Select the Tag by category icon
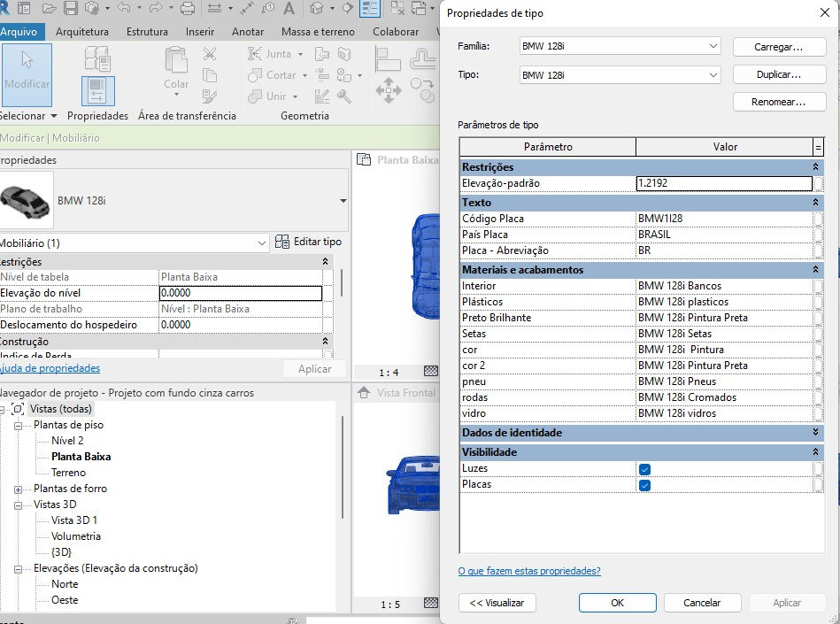The width and height of the screenshot is (840, 624). click(267, 8)
